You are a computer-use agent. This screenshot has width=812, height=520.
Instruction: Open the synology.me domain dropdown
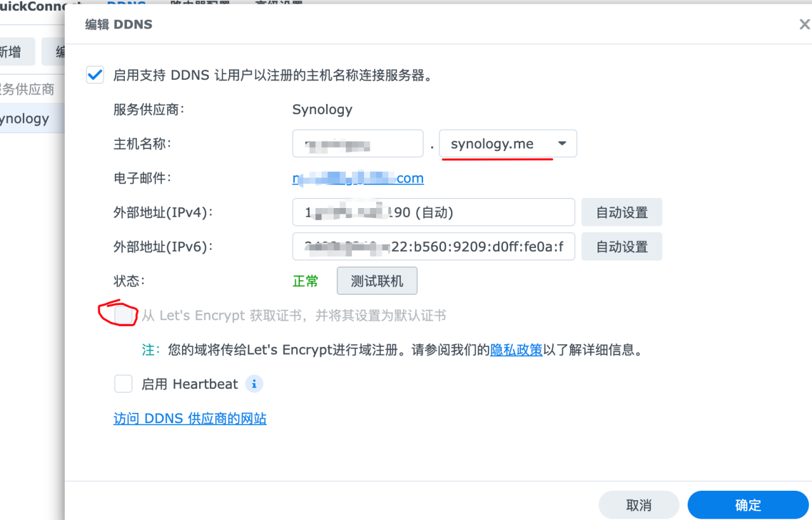(x=562, y=143)
